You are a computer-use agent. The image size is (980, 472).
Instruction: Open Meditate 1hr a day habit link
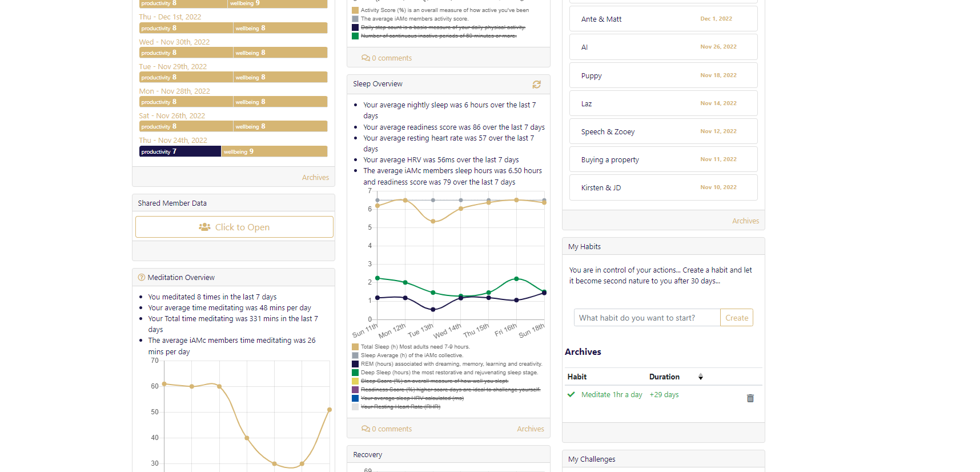pyautogui.click(x=611, y=395)
